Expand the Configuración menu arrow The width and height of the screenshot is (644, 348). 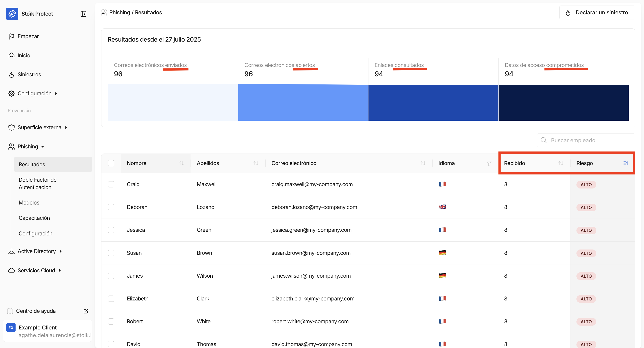(56, 94)
